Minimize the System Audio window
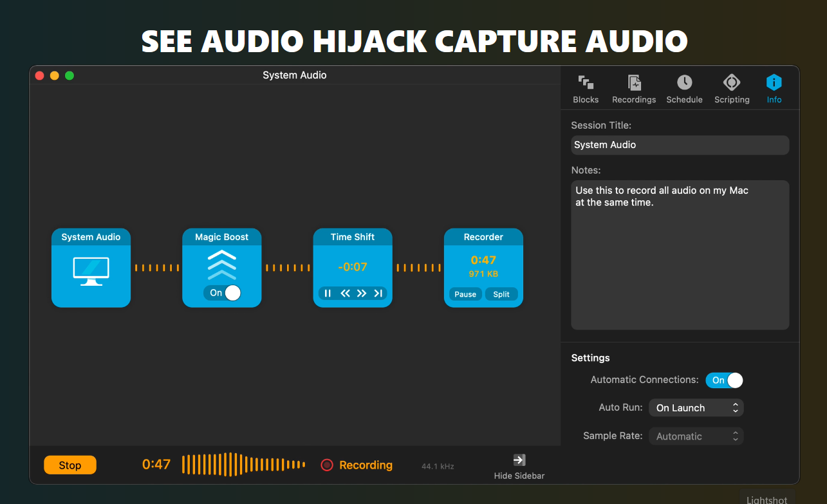Viewport: 827px width, 504px height. tap(54, 75)
